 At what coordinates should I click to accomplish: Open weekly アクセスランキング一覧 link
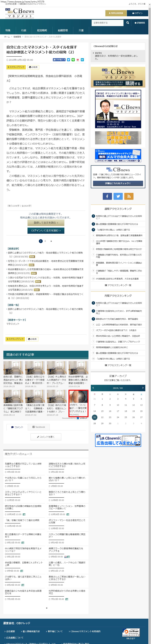[118, 285]
